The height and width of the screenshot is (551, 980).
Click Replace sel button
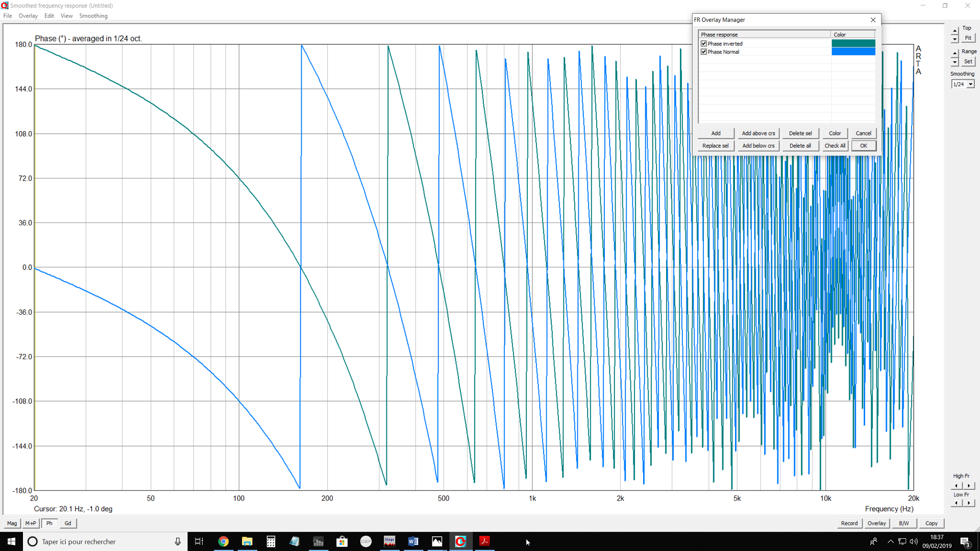715,146
